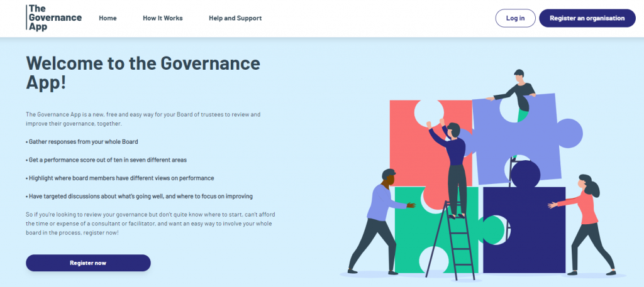This screenshot has width=644, height=287.
Task: Click the intro paragraph about Board of trustees
Action: click(143, 119)
